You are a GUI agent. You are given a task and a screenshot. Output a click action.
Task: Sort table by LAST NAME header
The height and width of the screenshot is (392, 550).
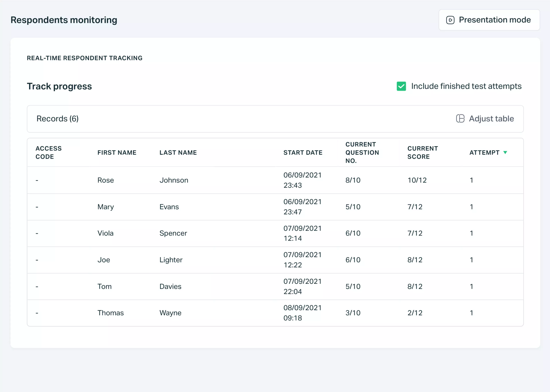click(x=178, y=152)
